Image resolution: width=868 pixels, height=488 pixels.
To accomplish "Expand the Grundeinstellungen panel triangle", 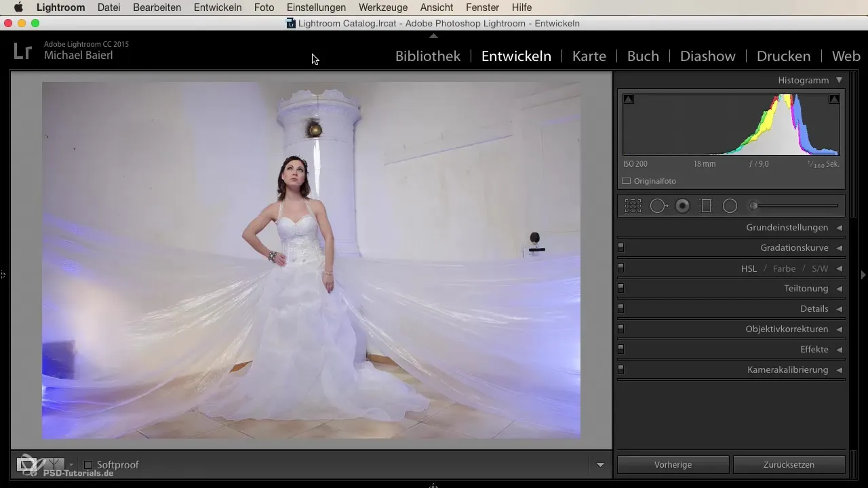I will pos(839,228).
